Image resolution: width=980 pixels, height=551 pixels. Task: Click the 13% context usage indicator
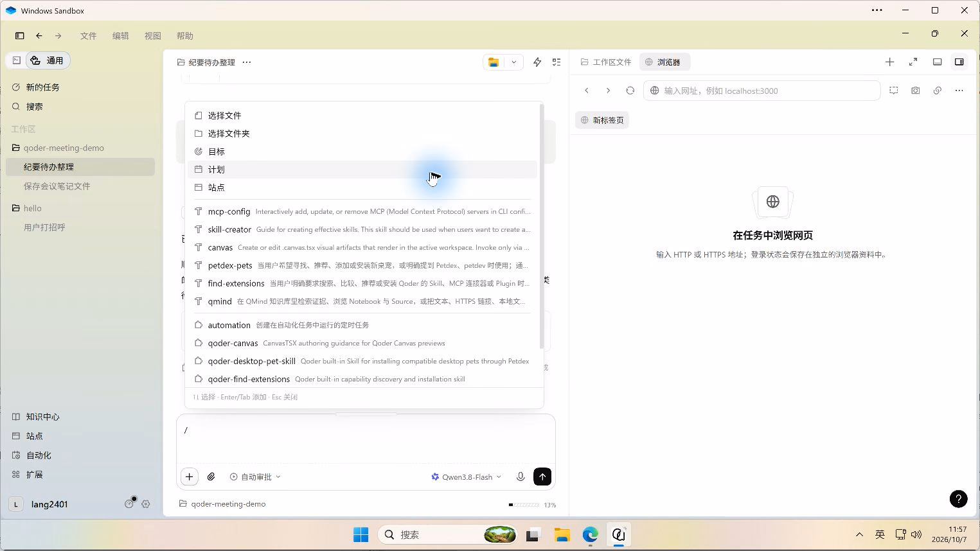coord(533,505)
